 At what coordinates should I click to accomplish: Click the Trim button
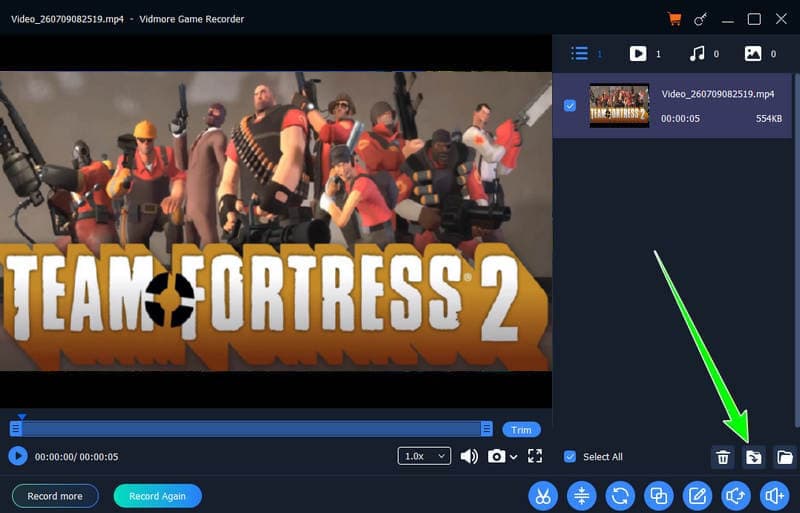521,430
